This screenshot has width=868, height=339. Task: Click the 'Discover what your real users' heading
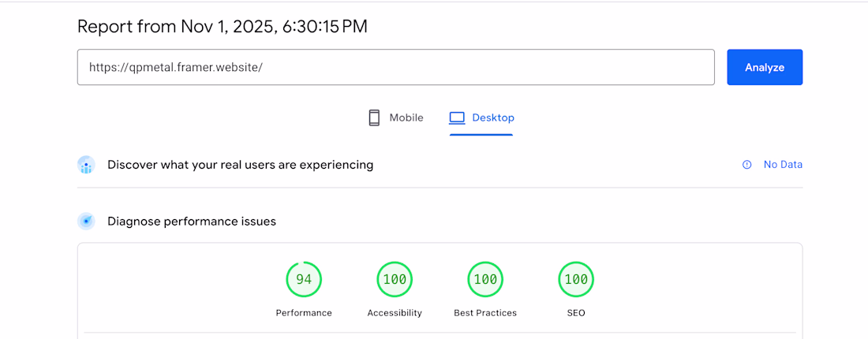241,165
